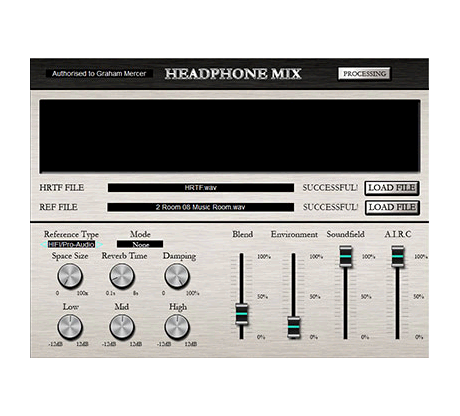Click the Low EQ knob
The width and height of the screenshot is (460, 416).
70,327
